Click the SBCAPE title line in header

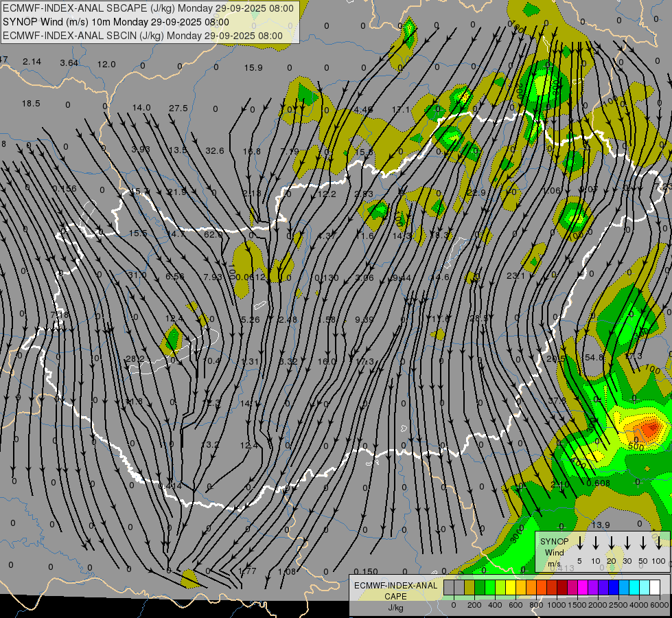pyautogui.click(x=148, y=8)
